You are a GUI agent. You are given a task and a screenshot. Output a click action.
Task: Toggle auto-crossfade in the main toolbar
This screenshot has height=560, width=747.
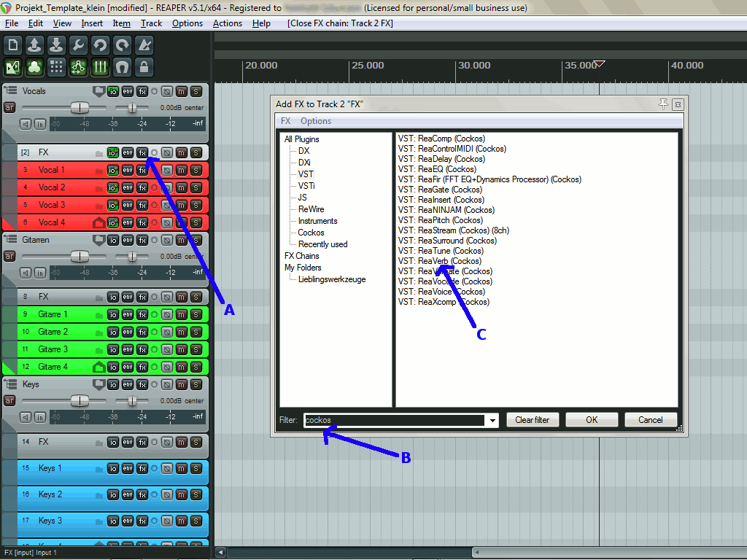[13, 67]
